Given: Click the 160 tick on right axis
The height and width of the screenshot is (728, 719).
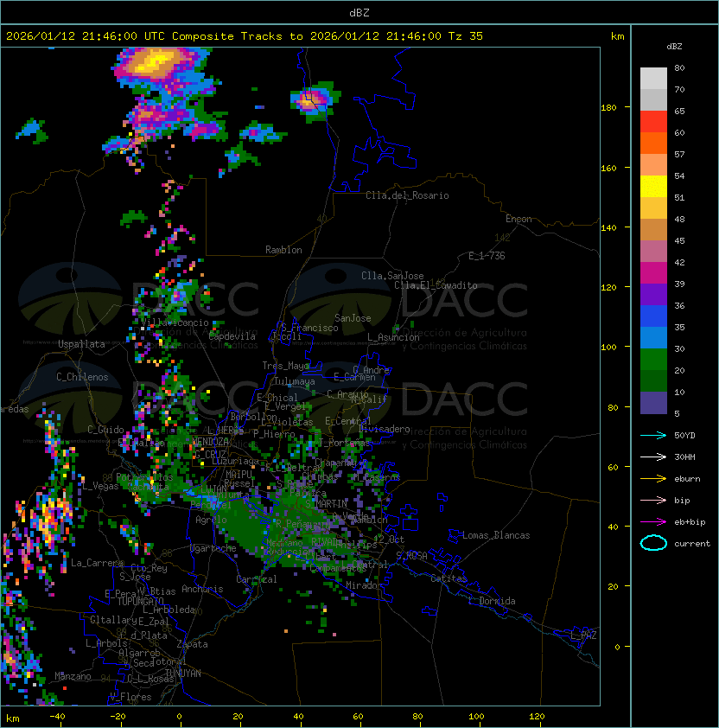Looking at the screenshot, I should point(608,168).
